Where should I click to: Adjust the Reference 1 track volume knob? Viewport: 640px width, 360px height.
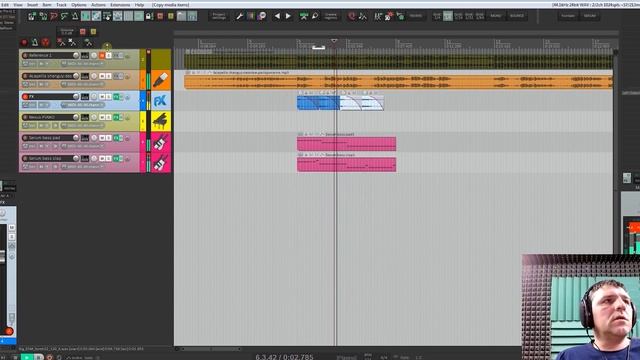click(76, 55)
